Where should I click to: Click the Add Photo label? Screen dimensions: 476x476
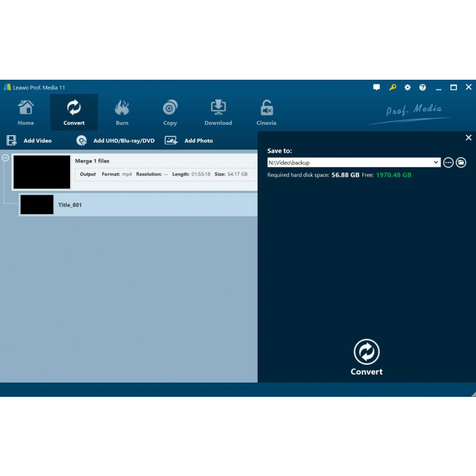click(199, 141)
